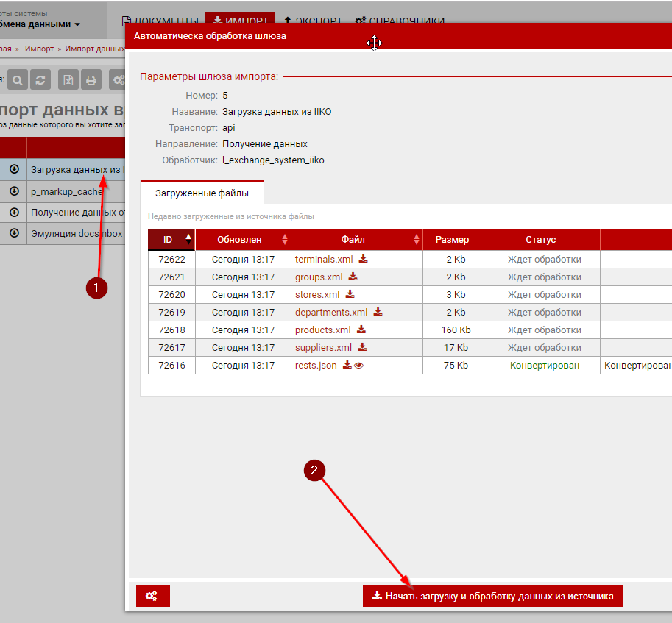Click download icon next to products.xml

click(x=361, y=330)
